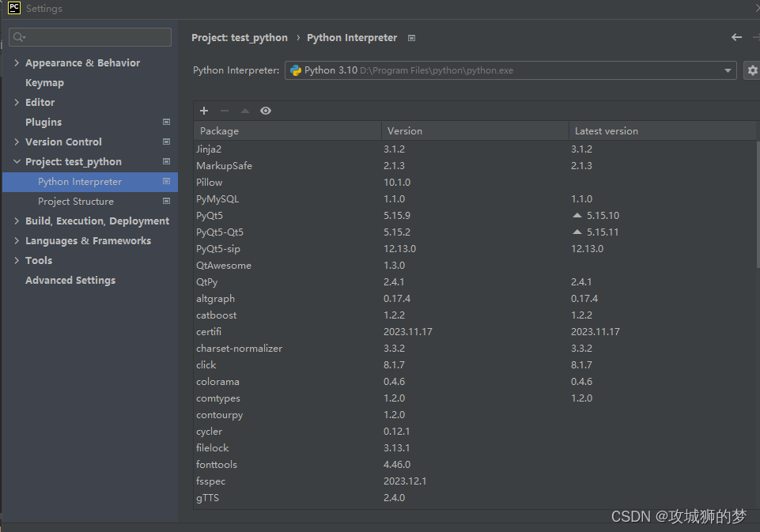Select the altgraph package row
Image resolution: width=760 pixels, height=532 pixels.
(x=475, y=299)
